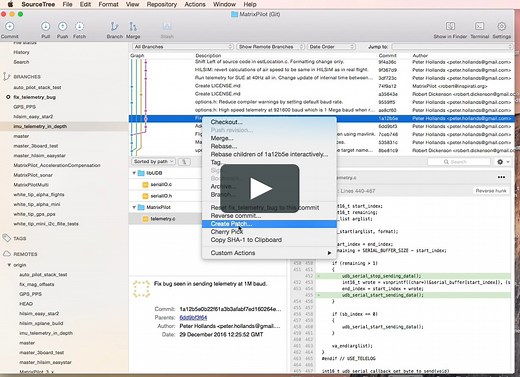520x377 pixels.
Task: Click the TAGS sidebar icon
Action: point(6,238)
